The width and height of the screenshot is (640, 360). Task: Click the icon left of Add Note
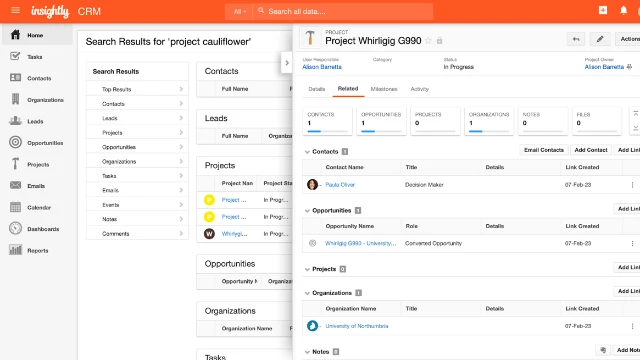603,350
